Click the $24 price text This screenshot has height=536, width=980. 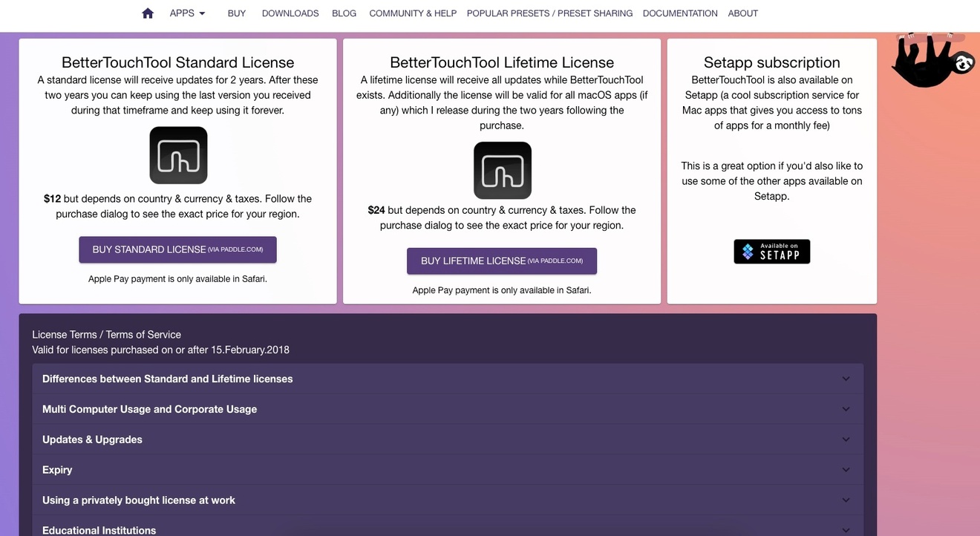pyautogui.click(x=376, y=210)
